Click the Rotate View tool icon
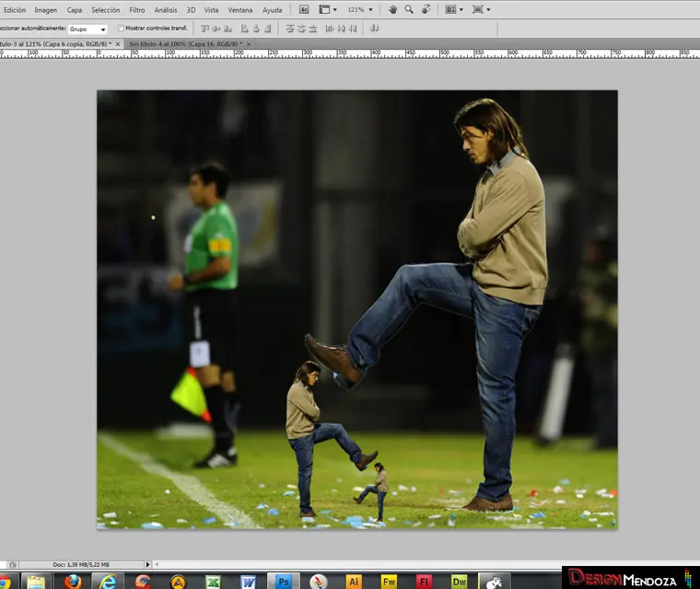This screenshot has height=589, width=700. click(425, 9)
